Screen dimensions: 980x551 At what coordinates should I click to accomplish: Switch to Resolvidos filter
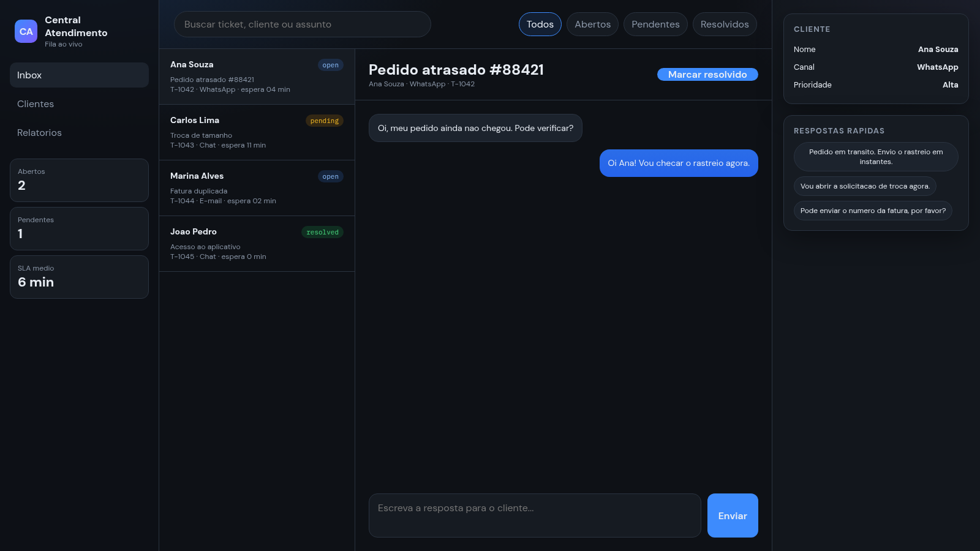(725, 24)
